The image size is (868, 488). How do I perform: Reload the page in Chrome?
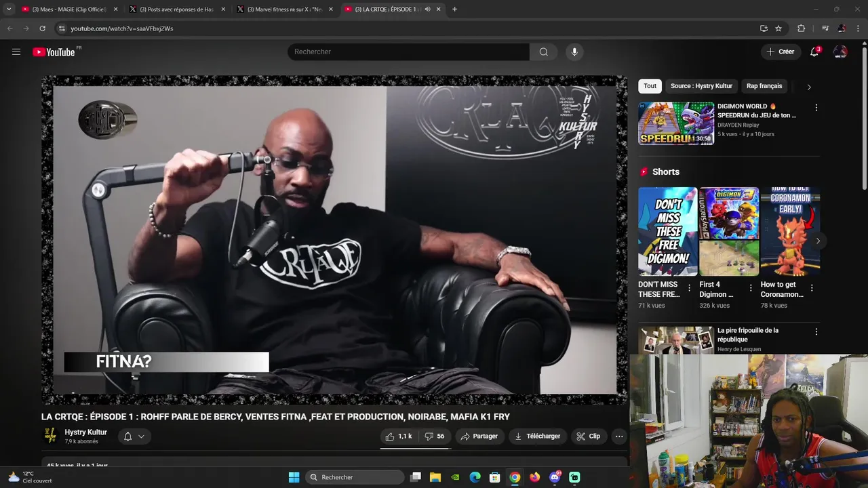point(42,28)
